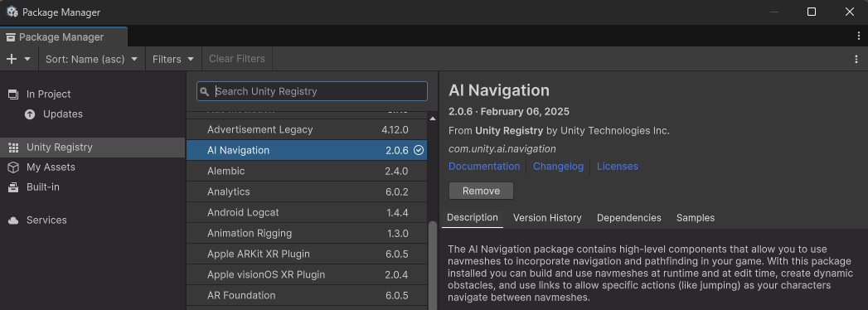The width and height of the screenshot is (868, 310).
Task: Click the Updates arrow icon
Action: [30, 114]
